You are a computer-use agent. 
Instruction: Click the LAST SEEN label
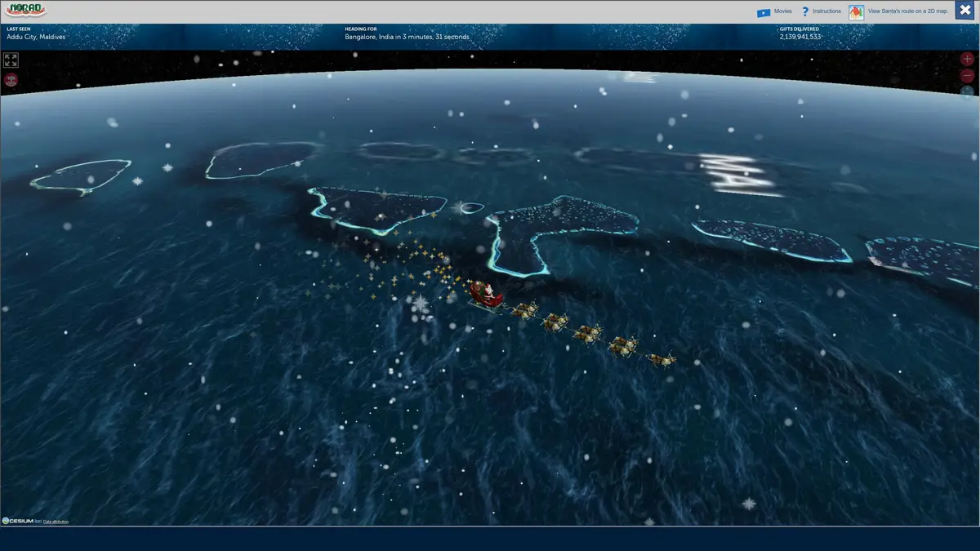tap(18, 29)
